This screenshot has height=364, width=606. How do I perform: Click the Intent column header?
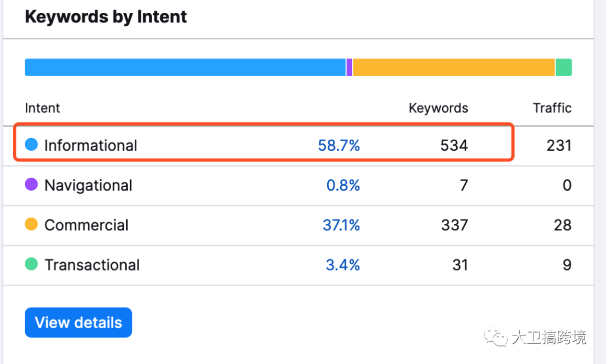[x=43, y=108]
